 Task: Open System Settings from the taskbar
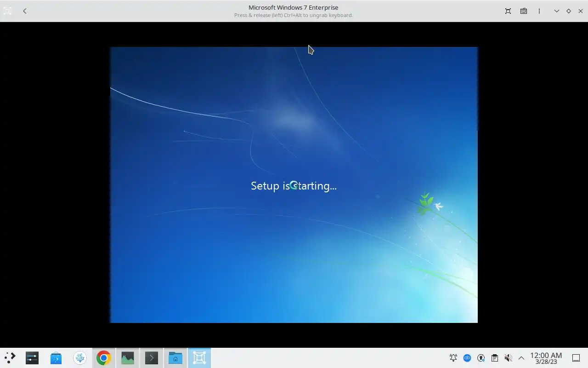[32, 358]
